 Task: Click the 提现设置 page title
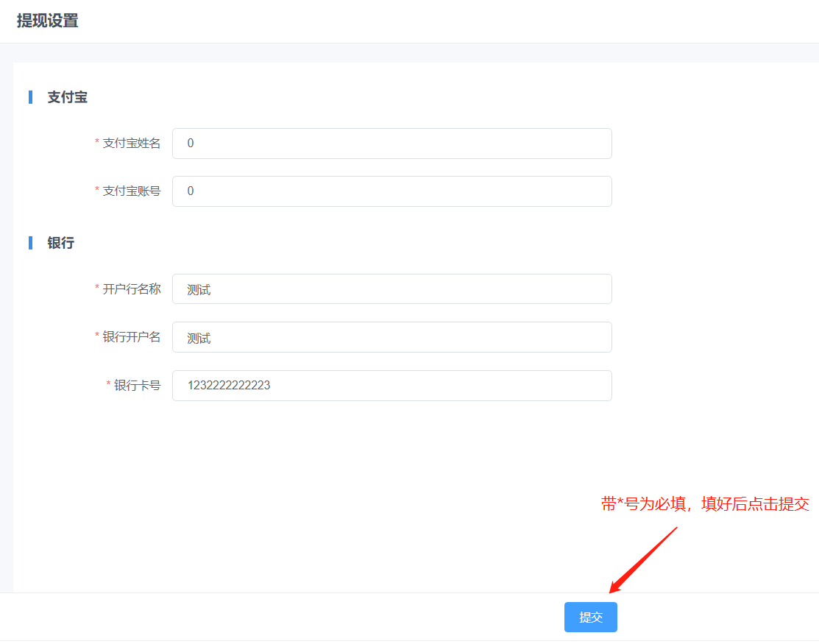[48, 21]
